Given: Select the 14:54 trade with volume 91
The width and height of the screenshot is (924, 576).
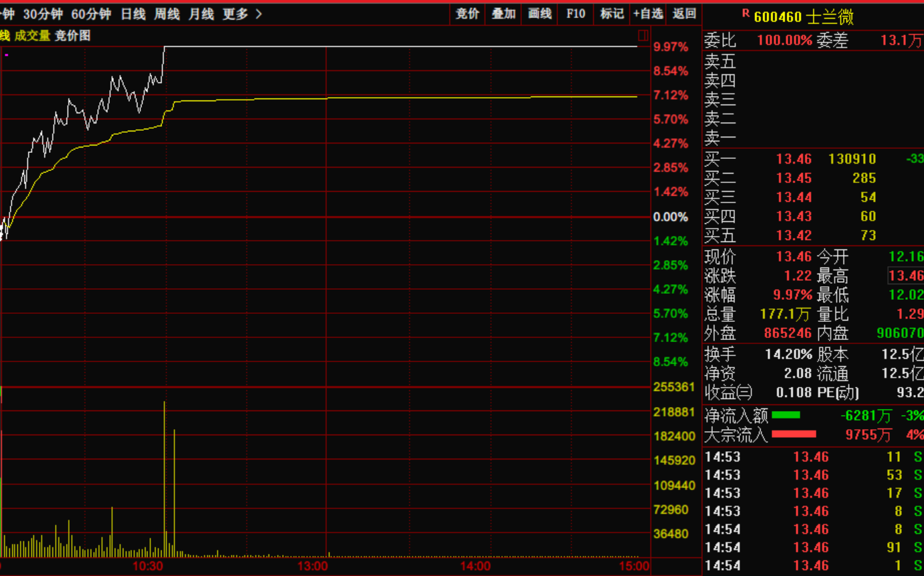Looking at the screenshot, I should pyautogui.click(x=813, y=547).
